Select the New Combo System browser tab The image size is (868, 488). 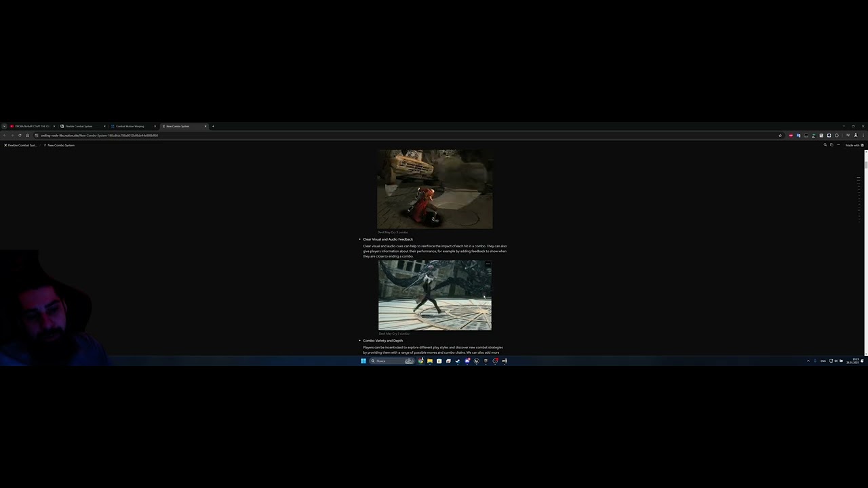point(183,126)
